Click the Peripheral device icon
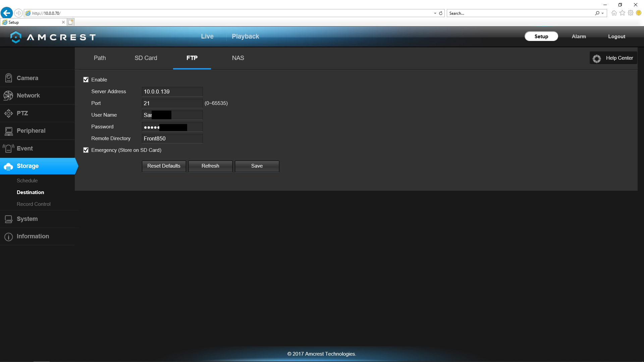644x362 pixels. pyautogui.click(x=9, y=131)
